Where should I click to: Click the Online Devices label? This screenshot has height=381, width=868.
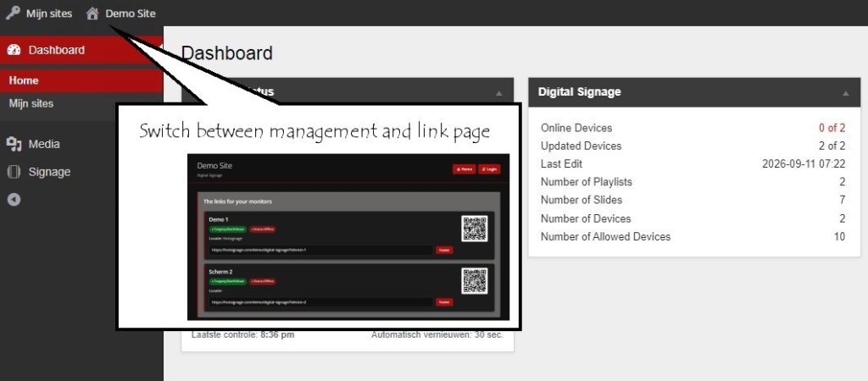[576, 128]
